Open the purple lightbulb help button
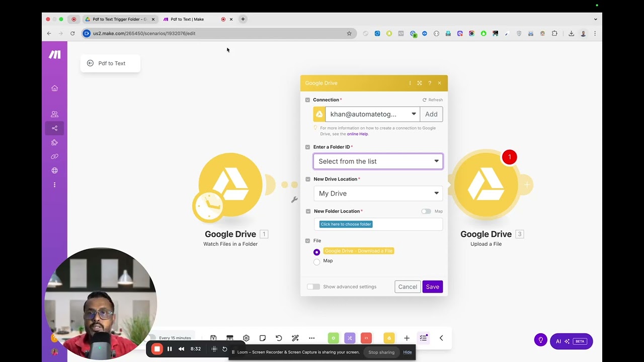 point(541,340)
